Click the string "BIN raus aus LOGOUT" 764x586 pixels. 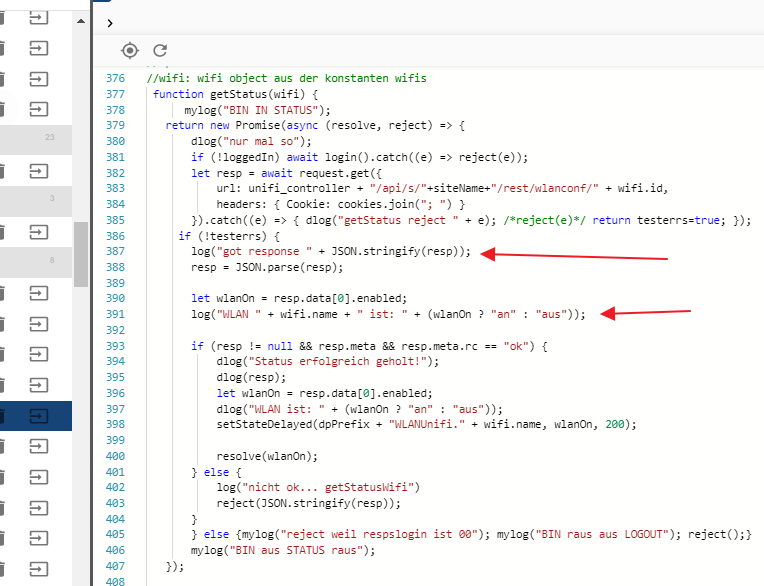point(602,534)
